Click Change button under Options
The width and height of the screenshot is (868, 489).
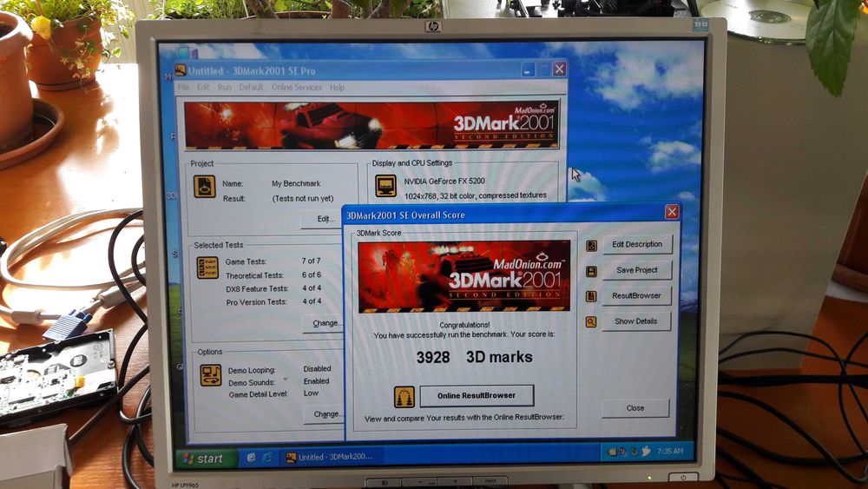[325, 414]
